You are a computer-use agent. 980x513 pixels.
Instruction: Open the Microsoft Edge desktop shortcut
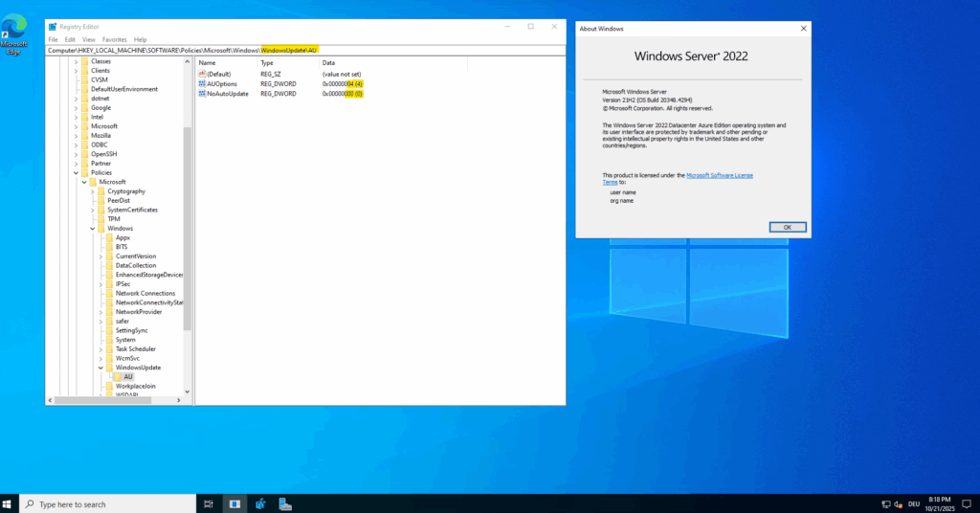(x=13, y=31)
